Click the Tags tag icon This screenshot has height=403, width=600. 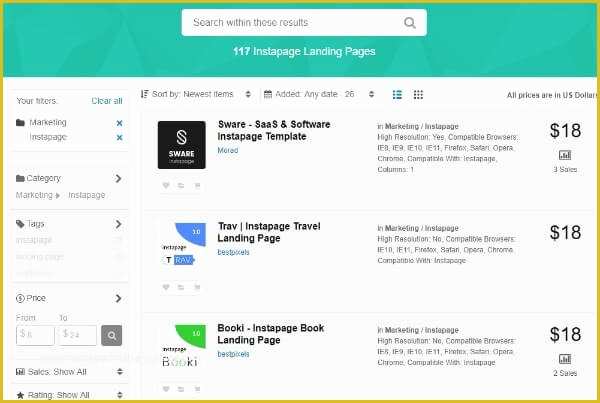[20, 224]
